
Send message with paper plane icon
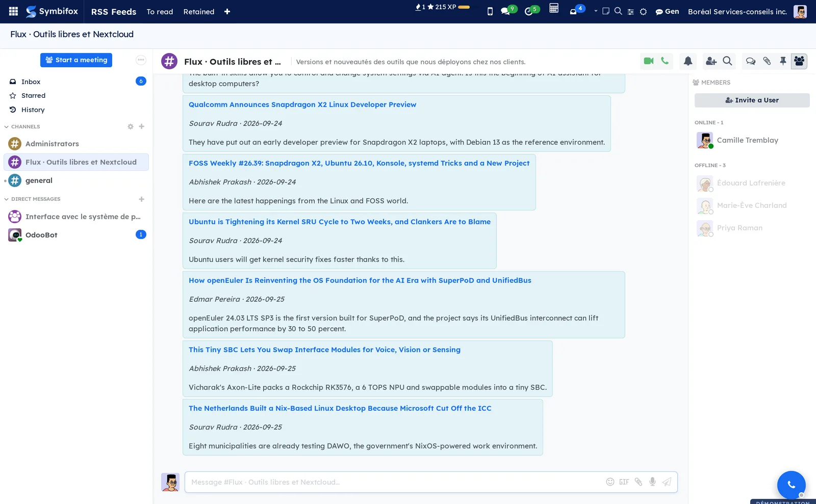point(667,482)
